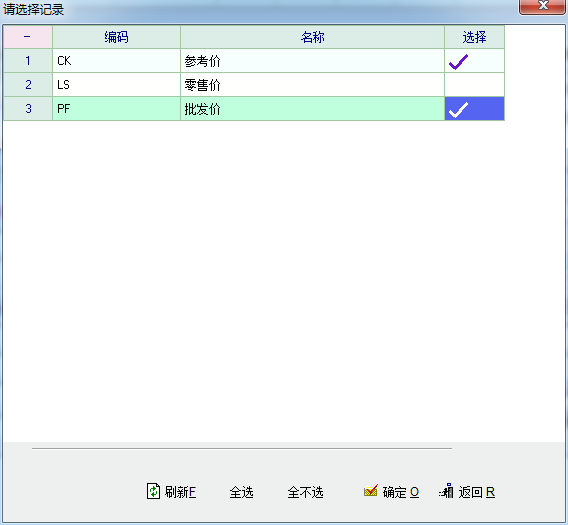568x525 pixels.
Task: Check the empty selection cell for 零售价
Action: [474, 85]
